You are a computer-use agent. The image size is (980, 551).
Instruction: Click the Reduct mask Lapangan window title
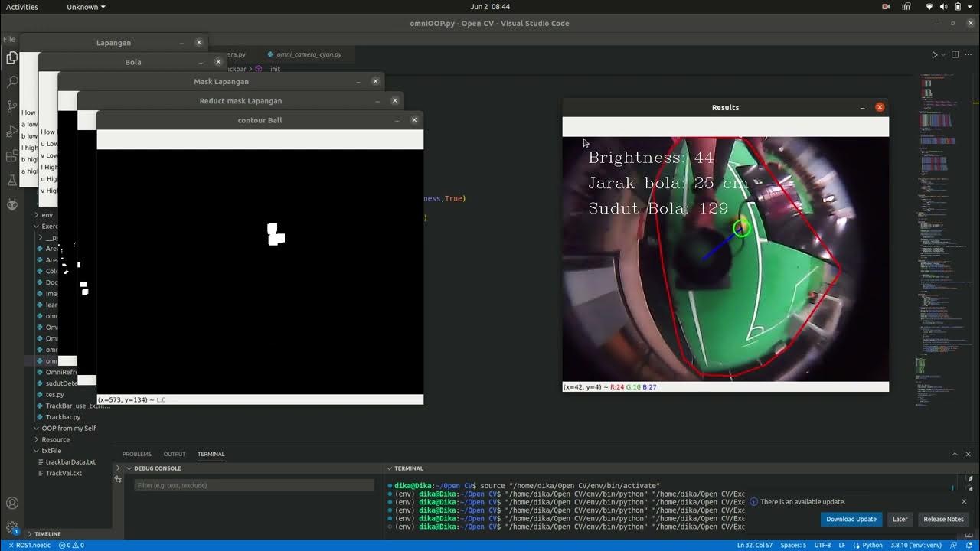[x=240, y=101]
